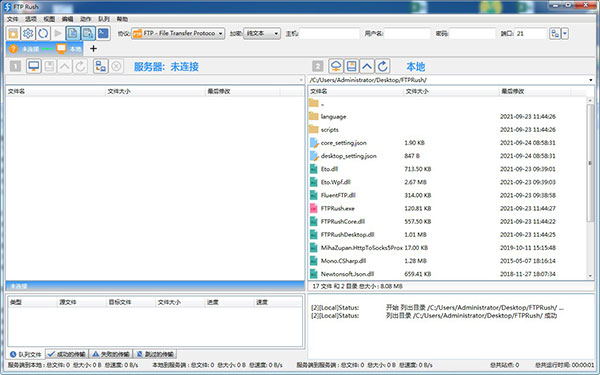Screen dimensions: 600x375
Task: Open the second menu in the menu bar
Action: tap(31, 19)
